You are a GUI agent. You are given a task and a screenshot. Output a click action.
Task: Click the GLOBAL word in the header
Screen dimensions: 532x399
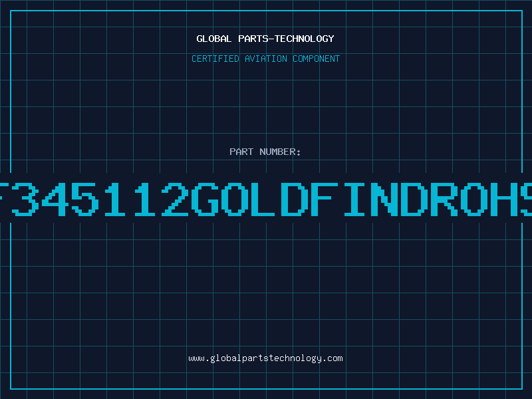[214, 39]
